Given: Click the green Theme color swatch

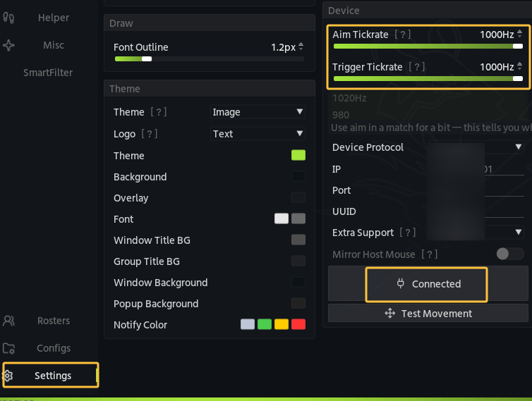Looking at the screenshot, I should coord(298,155).
